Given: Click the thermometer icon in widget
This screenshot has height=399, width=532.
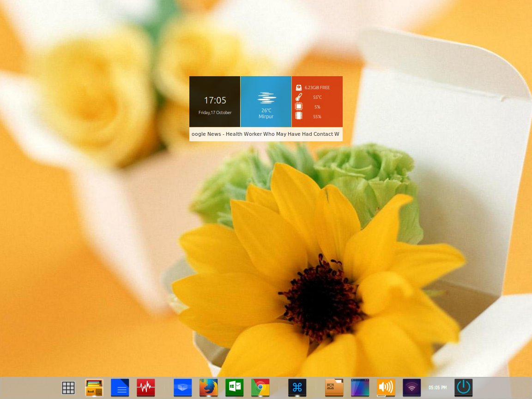Looking at the screenshot, I should point(299,97).
